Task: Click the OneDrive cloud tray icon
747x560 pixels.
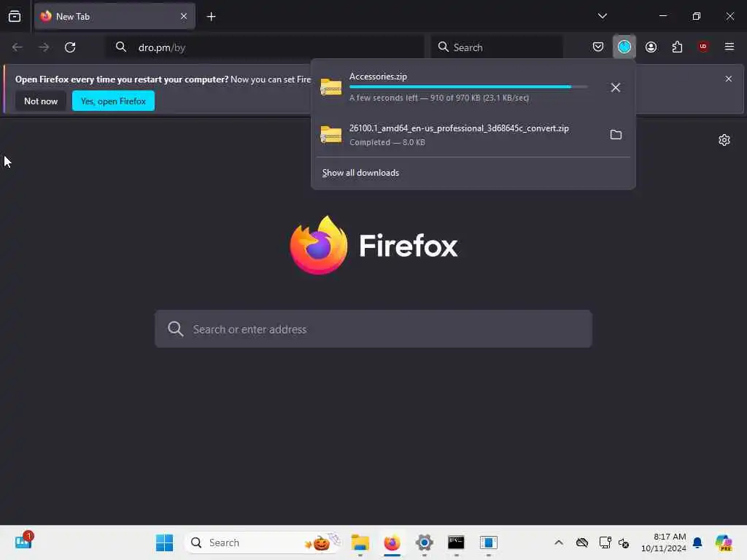Action: [x=581, y=542]
